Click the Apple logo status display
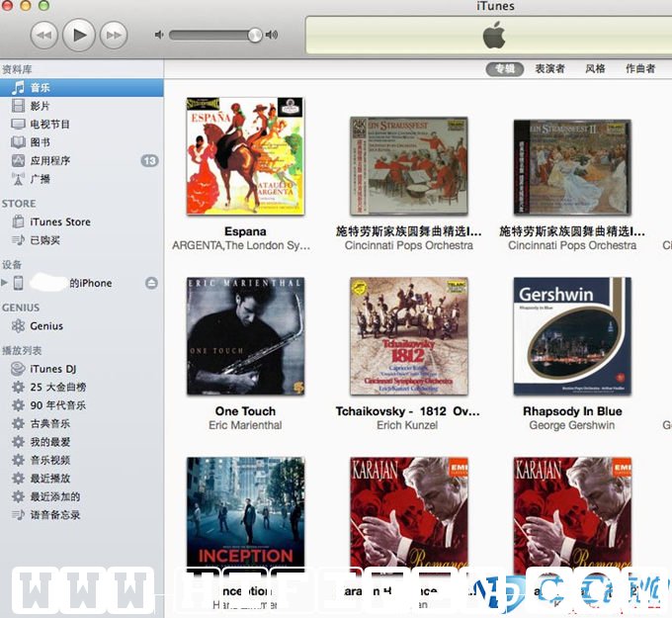The height and width of the screenshot is (618, 672). coord(494,36)
